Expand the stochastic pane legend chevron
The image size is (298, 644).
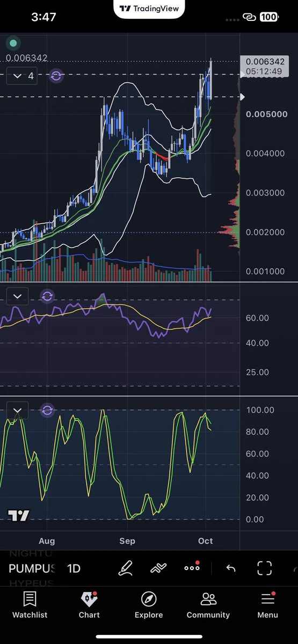tap(17, 411)
